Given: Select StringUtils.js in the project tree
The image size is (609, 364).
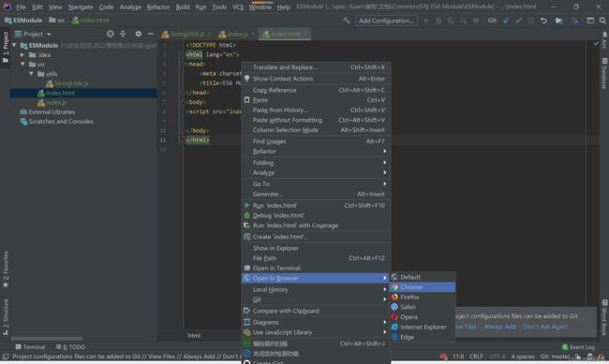Looking at the screenshot, I should pyautogui.click(x=71, y=83).
